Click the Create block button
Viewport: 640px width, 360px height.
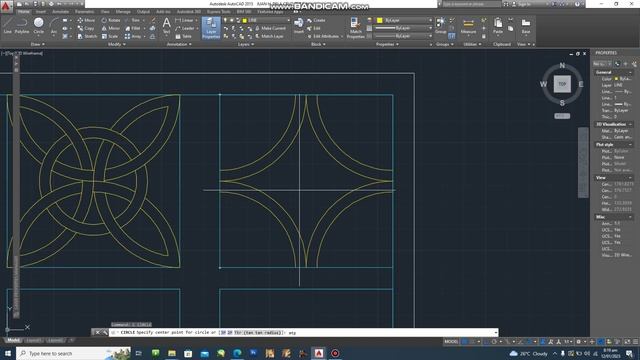click(316, 20)
